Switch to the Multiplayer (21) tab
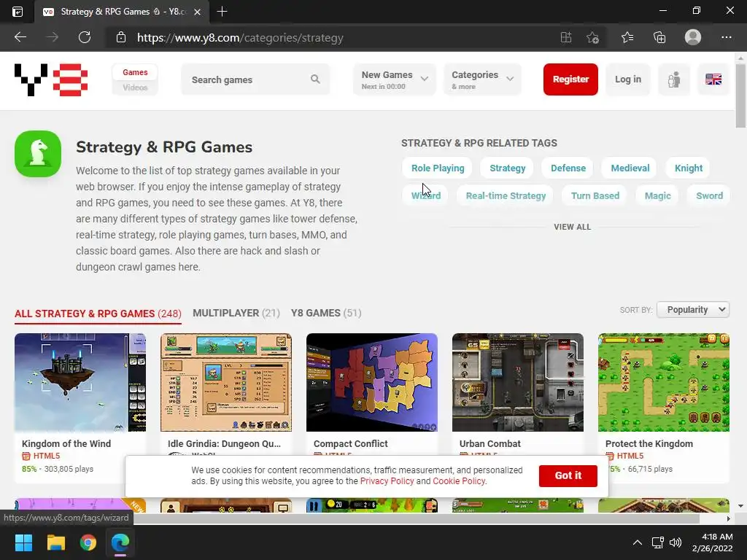 (x=236, y=314)
